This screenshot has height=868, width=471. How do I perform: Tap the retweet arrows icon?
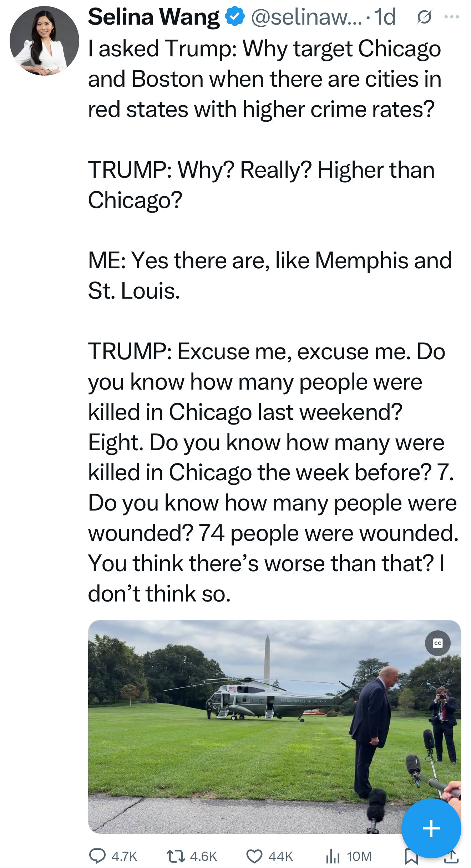[176, 856]
